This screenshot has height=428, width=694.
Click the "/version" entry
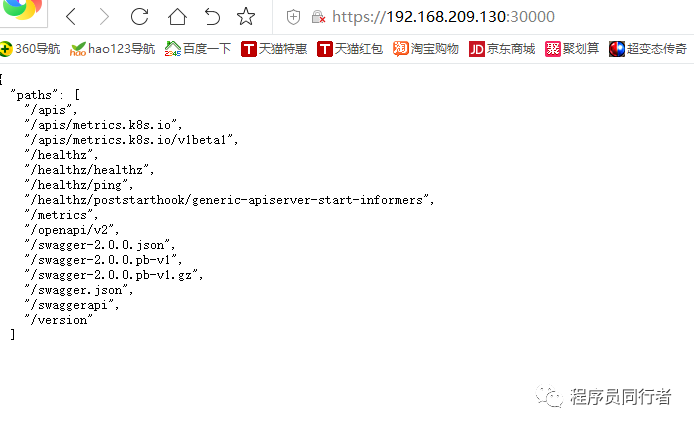58,320
